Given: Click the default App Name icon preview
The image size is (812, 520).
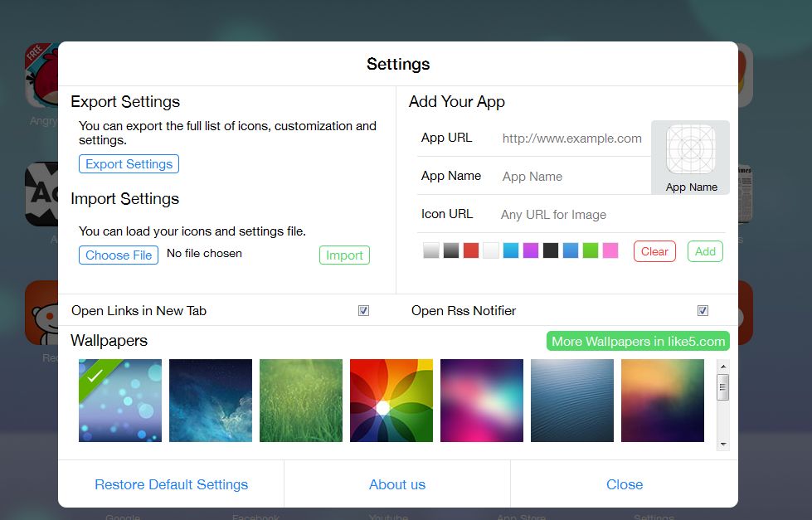Looking at the screenshot, I should click(x=690, y=158).
